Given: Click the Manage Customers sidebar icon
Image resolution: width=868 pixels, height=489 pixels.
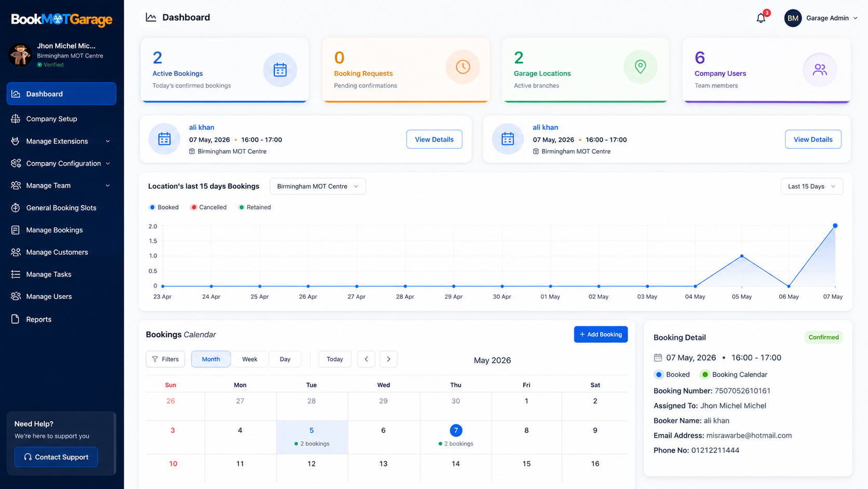Looking at the screenshot, I should (x=16, y=252).
